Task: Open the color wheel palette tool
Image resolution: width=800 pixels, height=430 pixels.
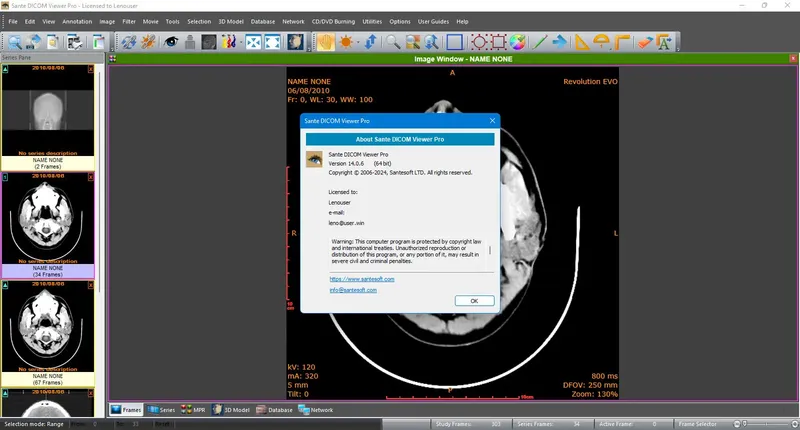Action: [518, 42]
